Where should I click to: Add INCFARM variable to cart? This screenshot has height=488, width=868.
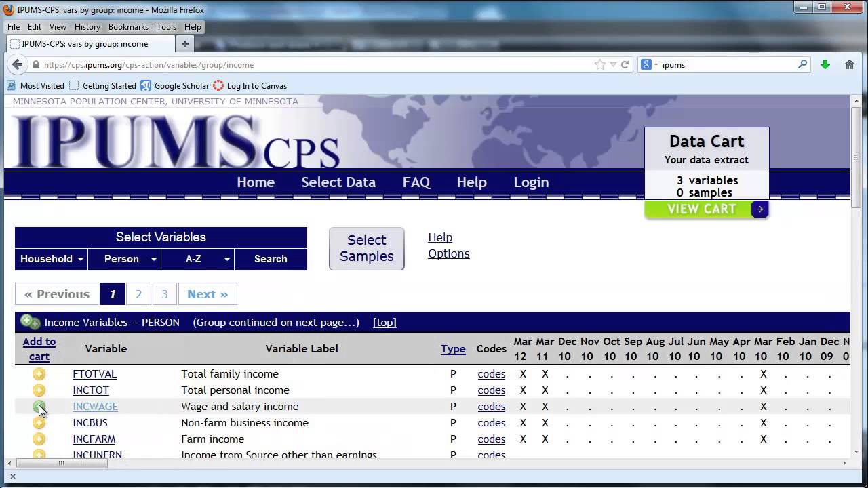point(39,439)
